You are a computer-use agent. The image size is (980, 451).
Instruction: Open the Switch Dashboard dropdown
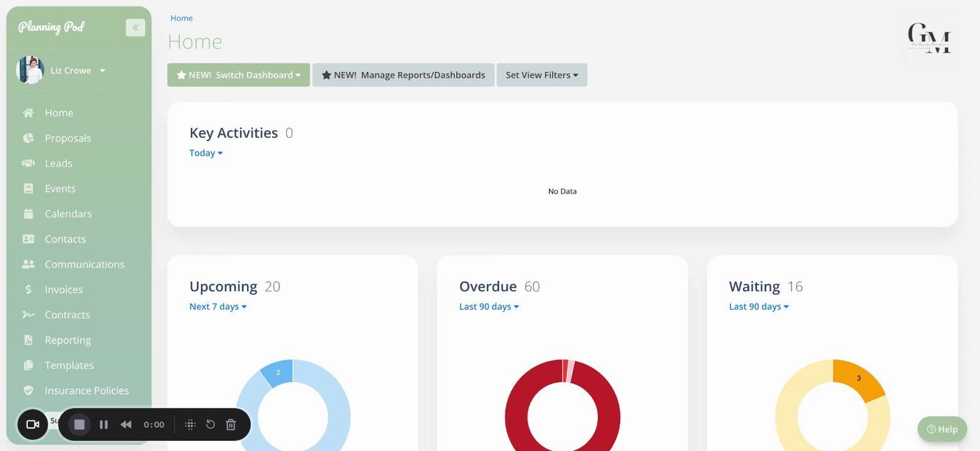239,75
